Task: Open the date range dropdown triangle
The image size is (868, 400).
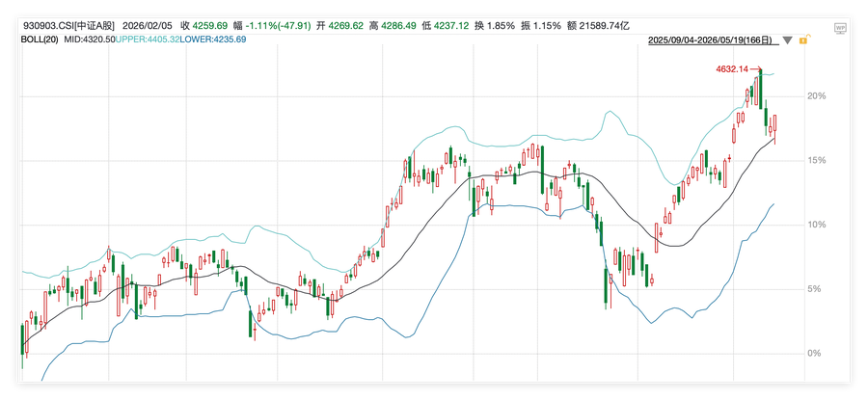Action: [x=787, y=40]
